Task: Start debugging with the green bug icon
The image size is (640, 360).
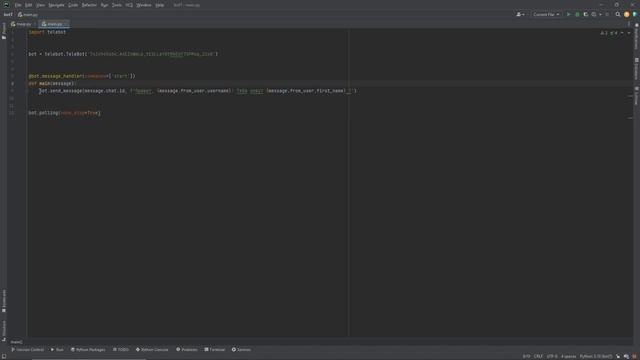Action: click(x=577, y=14)
